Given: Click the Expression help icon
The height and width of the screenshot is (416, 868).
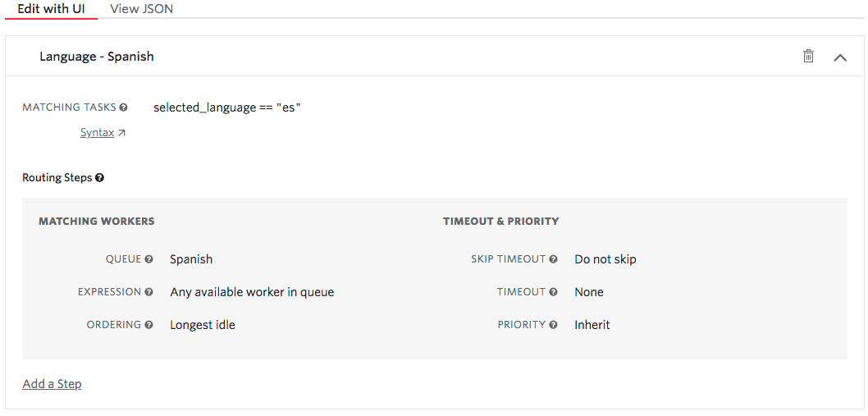Looking at the screenshot, I should click(149, 292).
